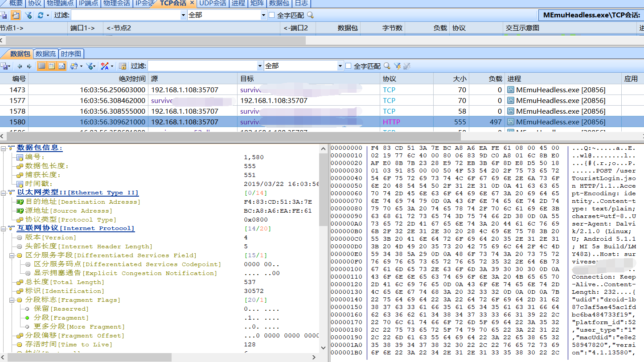Select packet row number 1578

pos(322,111)
